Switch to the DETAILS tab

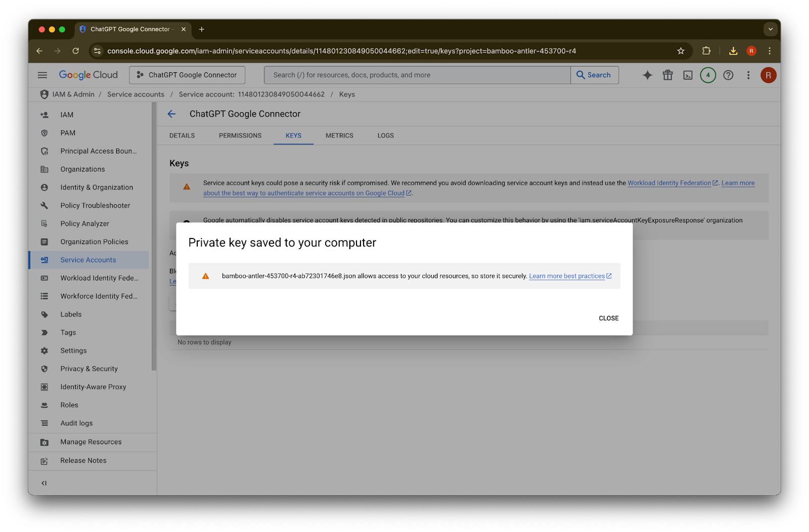(x=182, y=135)
